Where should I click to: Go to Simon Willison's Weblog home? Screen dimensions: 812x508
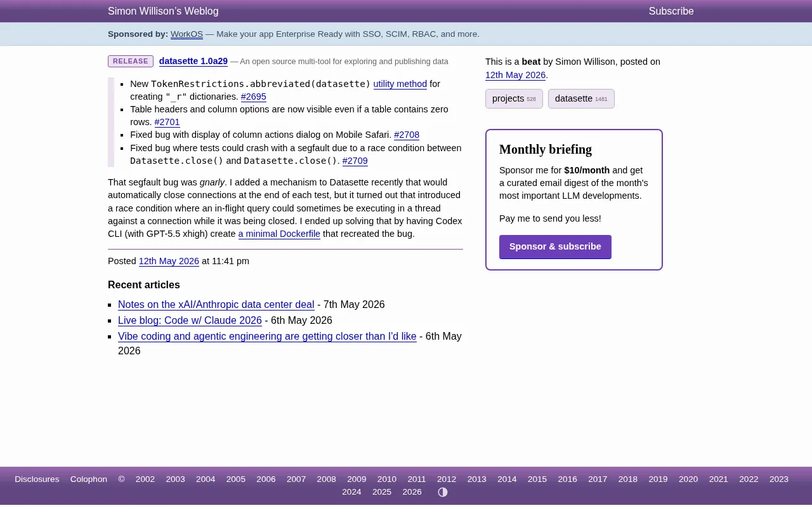(x=163, y=11)
